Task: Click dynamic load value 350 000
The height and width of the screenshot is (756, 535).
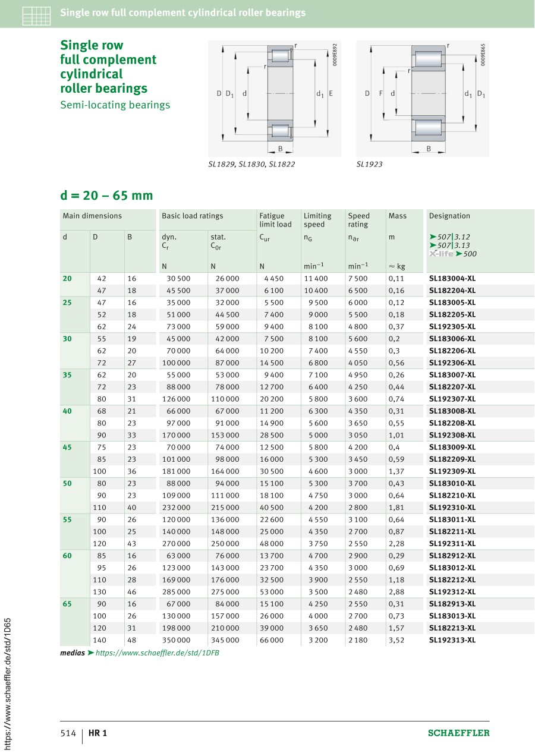Action: point(177,640)
